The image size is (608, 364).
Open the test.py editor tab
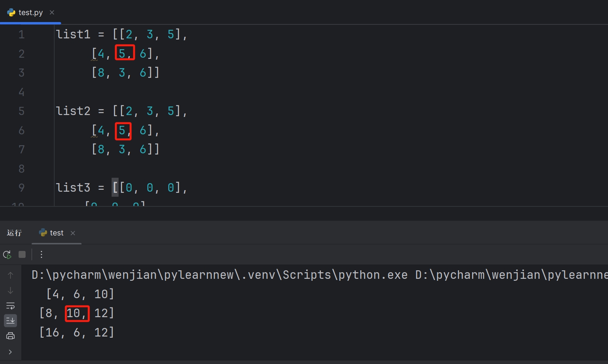click(30, 12)
